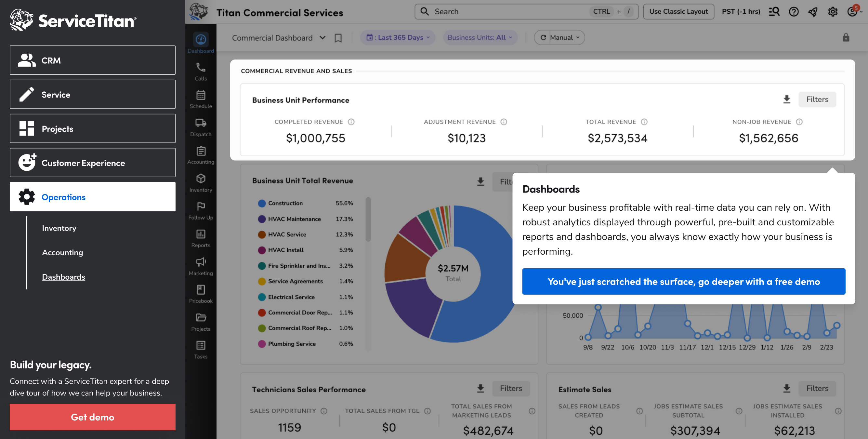The image size is (868, 439).
Task: Click the Construction blue legend swatch
Action: [x=261, y=203]
